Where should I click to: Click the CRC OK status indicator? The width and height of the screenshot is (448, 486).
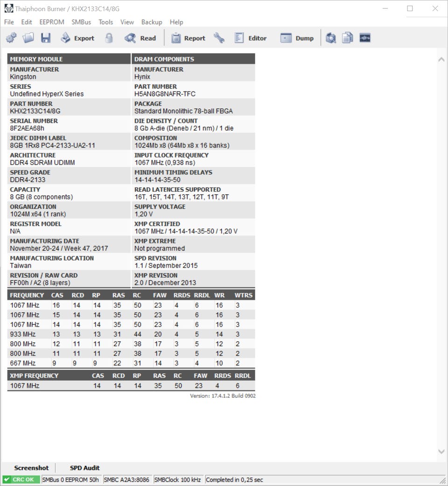pos(21,479)
